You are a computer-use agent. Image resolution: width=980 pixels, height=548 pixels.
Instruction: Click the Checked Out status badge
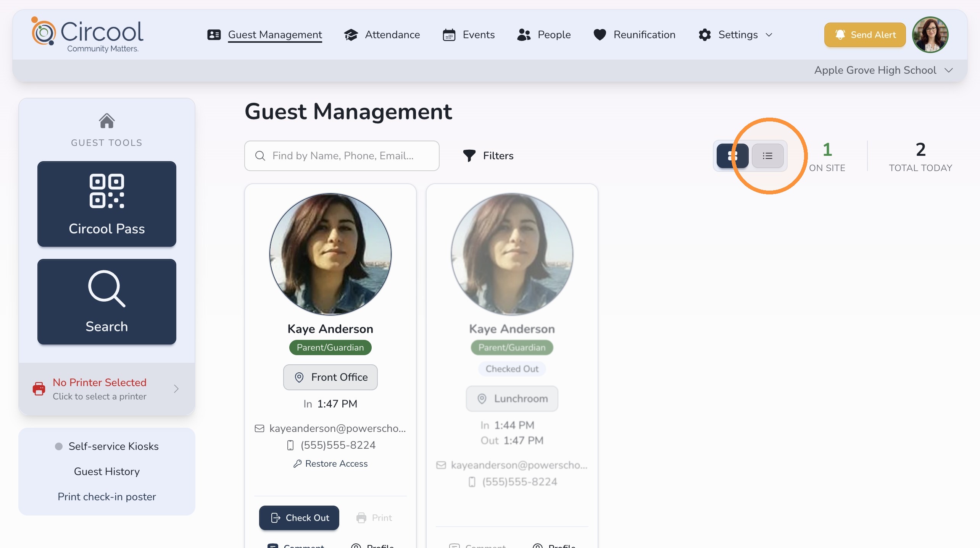(512, 369)
